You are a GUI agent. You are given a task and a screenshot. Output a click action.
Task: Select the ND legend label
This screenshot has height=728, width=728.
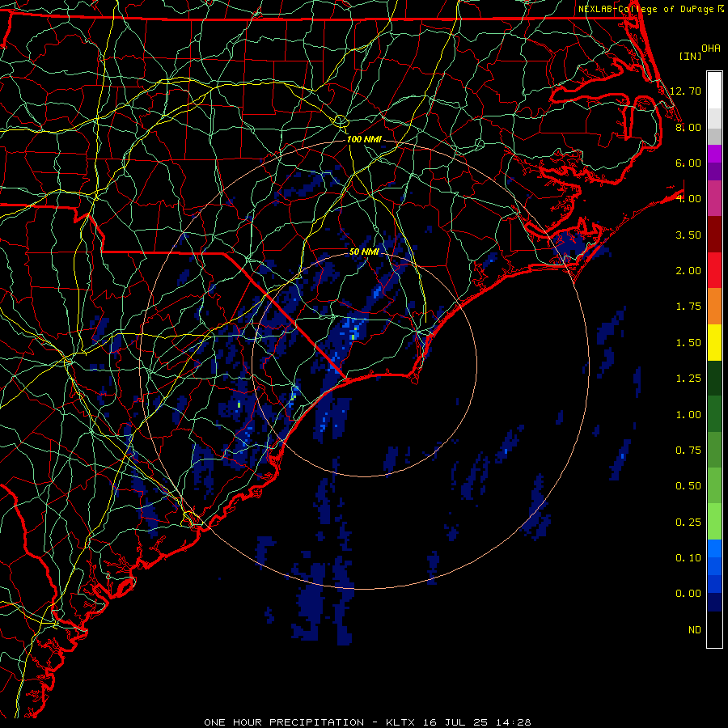[695, 630]
